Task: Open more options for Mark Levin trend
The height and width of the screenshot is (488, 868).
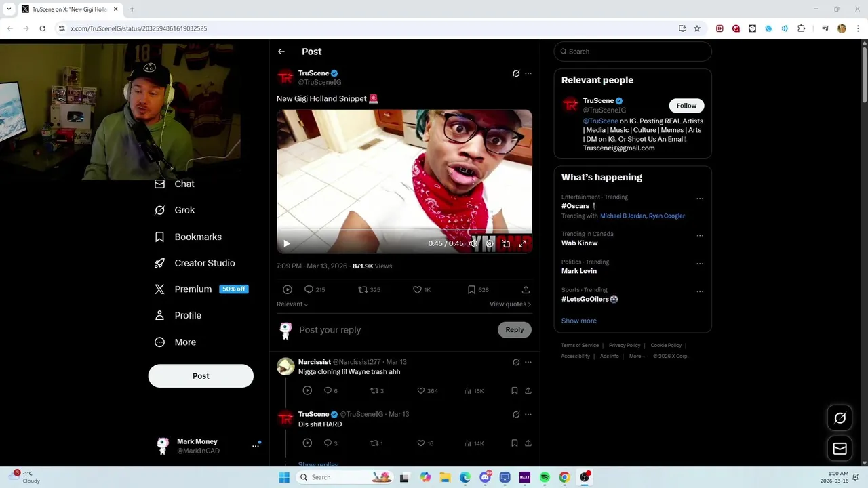Action: pyautogui.click(x=700, y=264)
